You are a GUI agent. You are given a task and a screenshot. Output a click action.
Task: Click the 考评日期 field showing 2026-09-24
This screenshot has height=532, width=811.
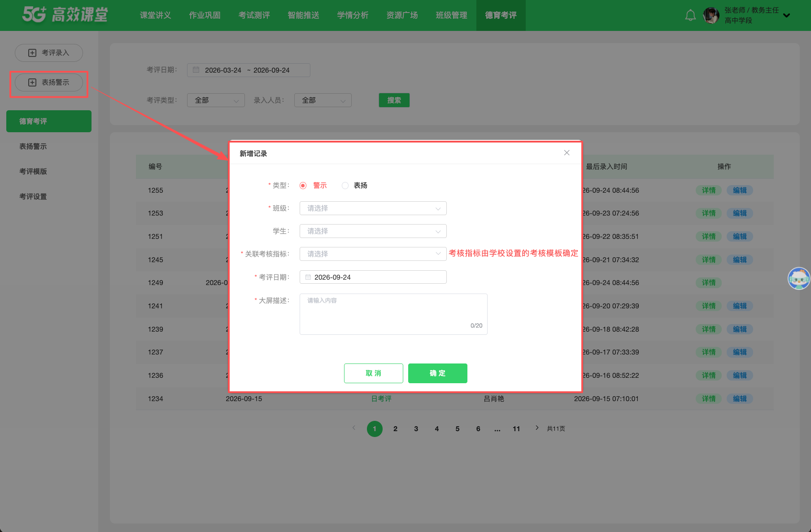pos(373,277)
